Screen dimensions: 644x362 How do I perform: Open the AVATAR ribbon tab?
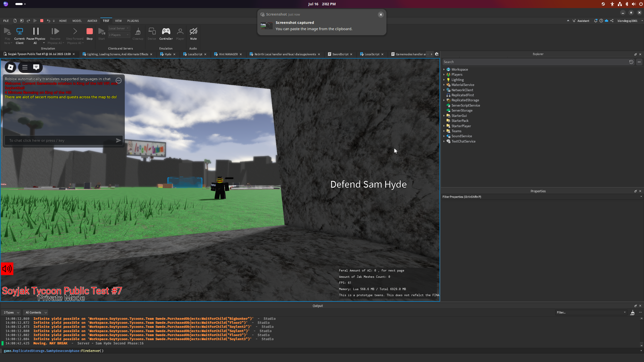pos(92,21)
